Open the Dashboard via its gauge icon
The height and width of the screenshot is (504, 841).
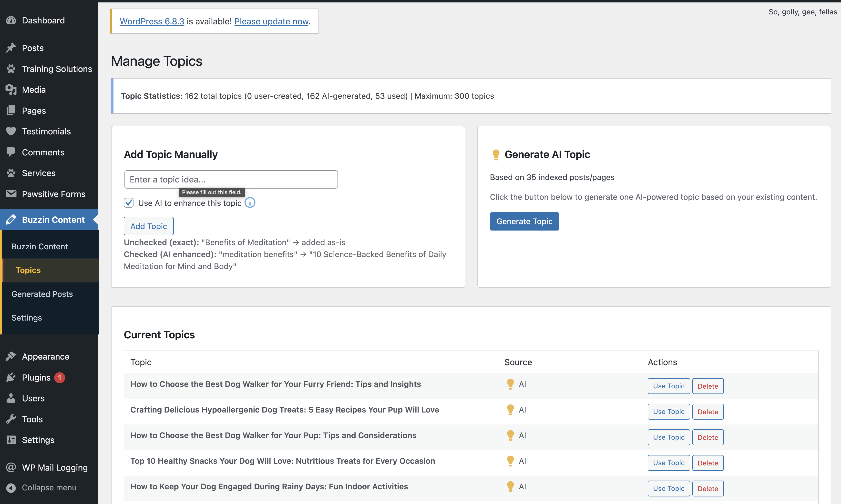(x=11, y=20)
